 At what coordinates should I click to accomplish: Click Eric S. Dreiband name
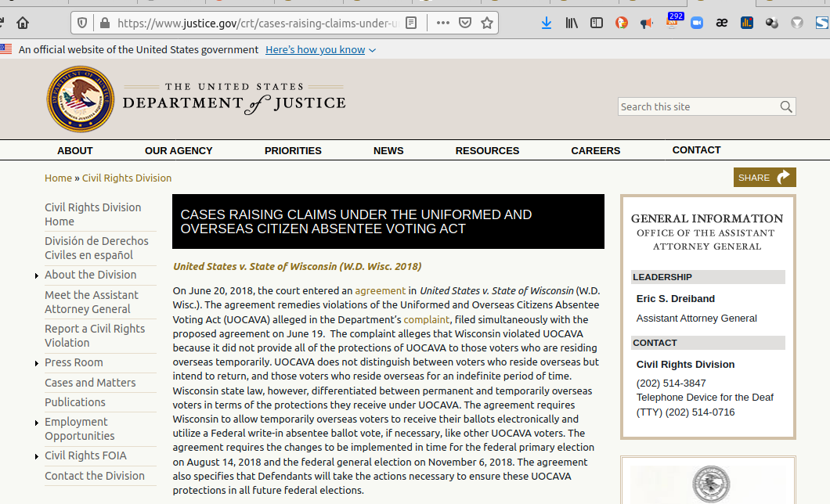[x=676, y=299]
